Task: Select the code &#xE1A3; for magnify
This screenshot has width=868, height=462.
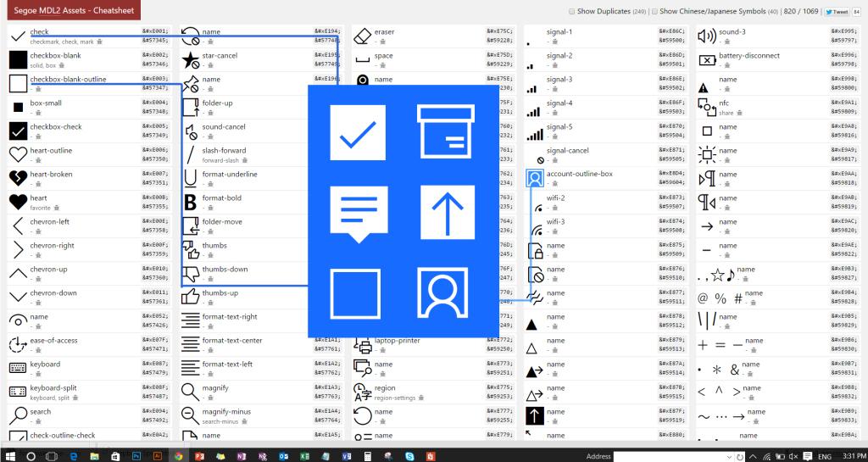Action: (328, 387)
